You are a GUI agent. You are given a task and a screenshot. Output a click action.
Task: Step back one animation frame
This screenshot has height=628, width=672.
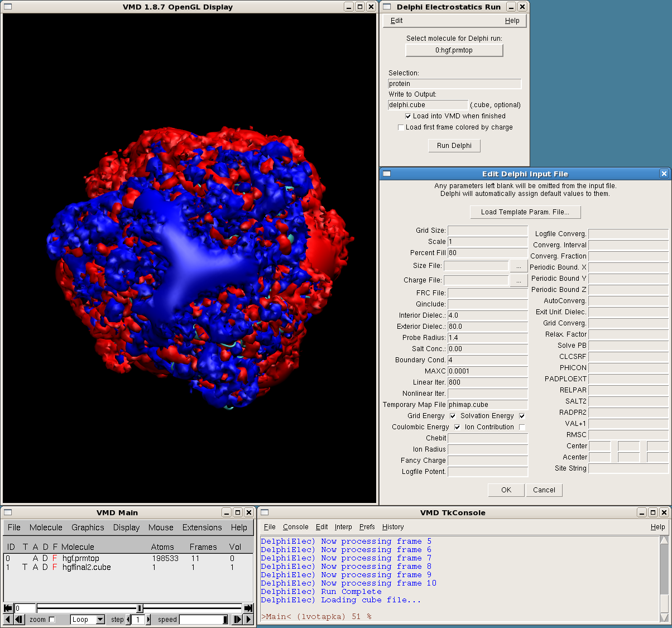(20, 619)
